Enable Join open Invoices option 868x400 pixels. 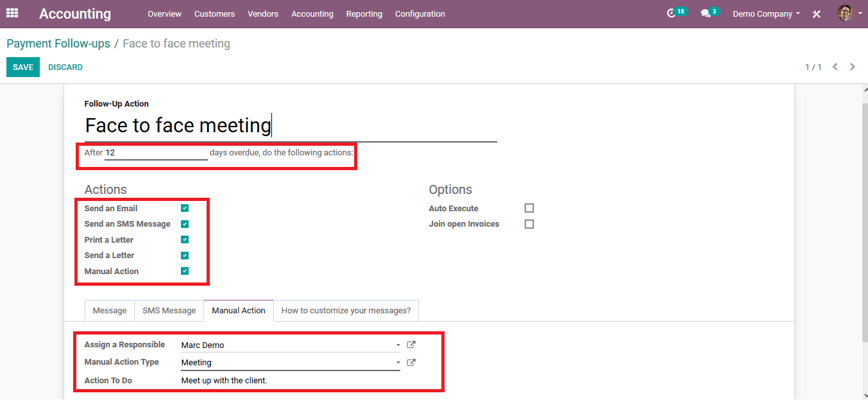[529, 224]
